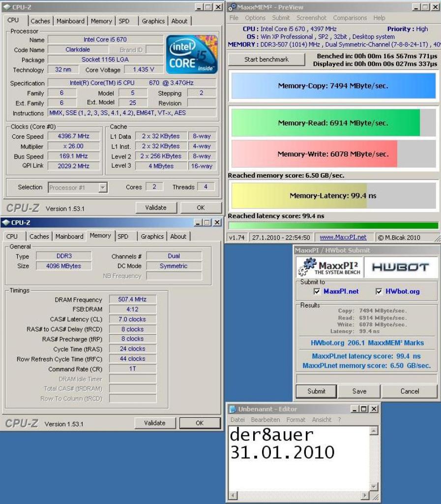Click the Memory Size value 4096 MBytes
Screen dimensions: 441x504
[x=64, y=266]
